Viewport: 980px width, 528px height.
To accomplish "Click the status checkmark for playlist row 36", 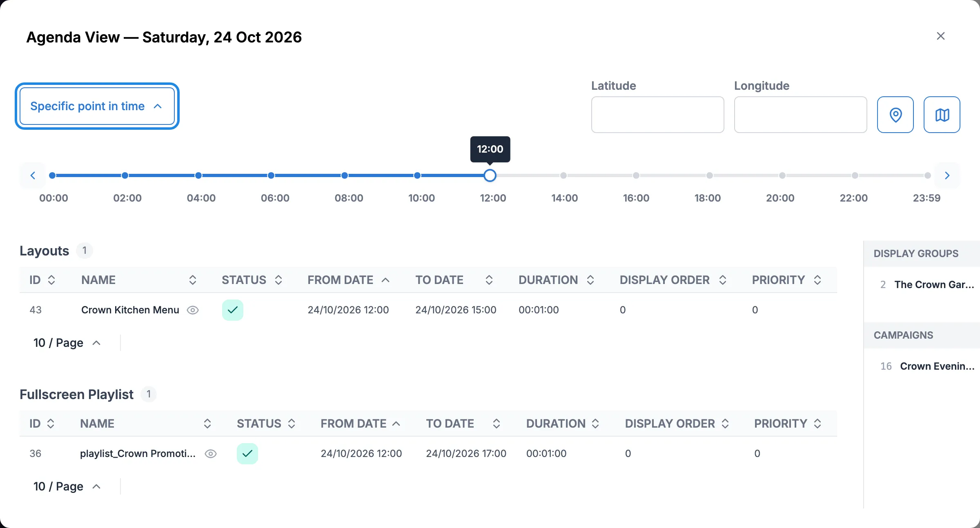I will tap(247, 454).
